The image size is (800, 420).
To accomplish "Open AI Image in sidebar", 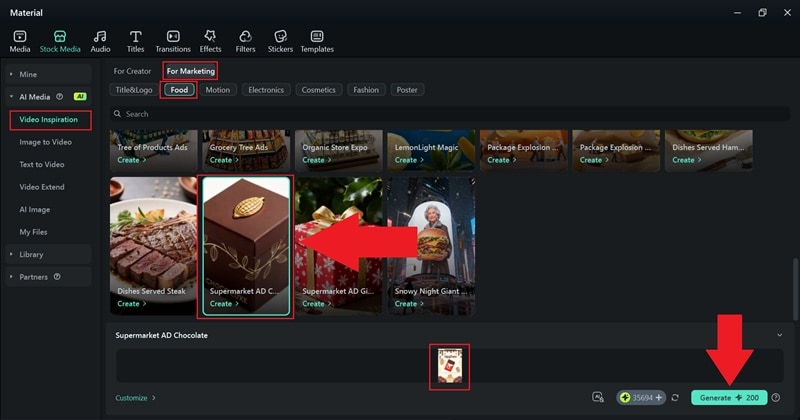I will pos(35,209).
